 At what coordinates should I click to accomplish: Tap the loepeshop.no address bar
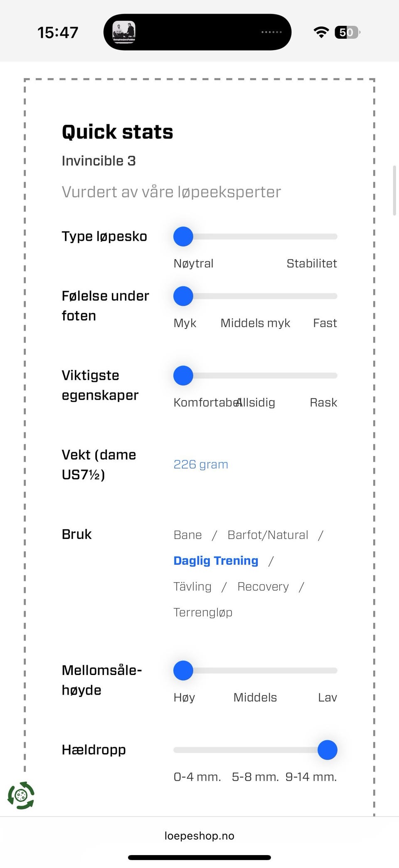point(199,836)
